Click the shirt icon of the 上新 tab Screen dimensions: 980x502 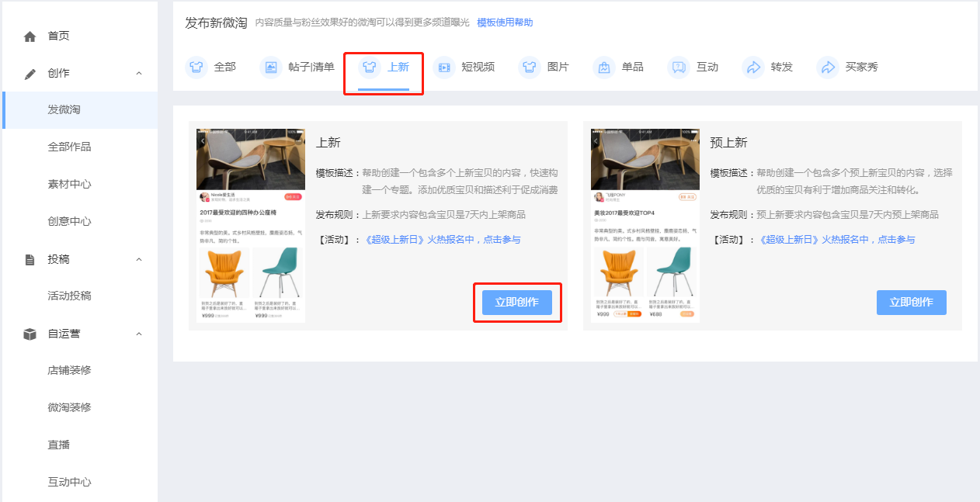click(370, 68)
